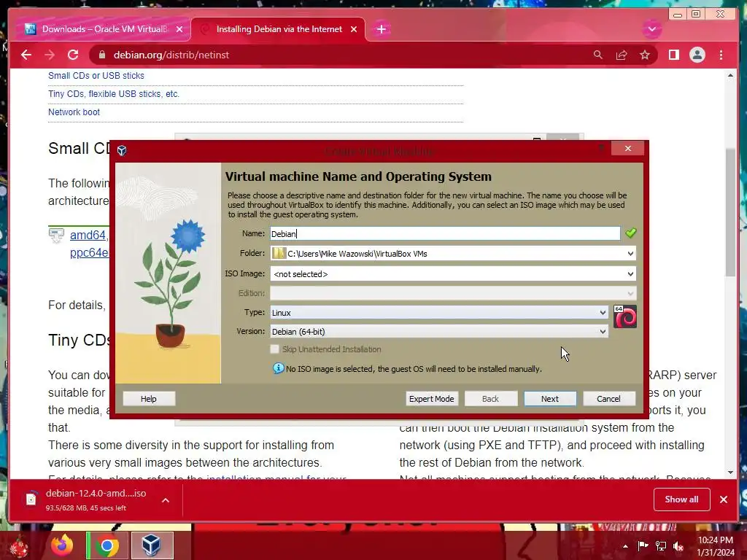The image size is (747, 560).
Task: Click folder icon in Folder field
Action: pos(278,253)
